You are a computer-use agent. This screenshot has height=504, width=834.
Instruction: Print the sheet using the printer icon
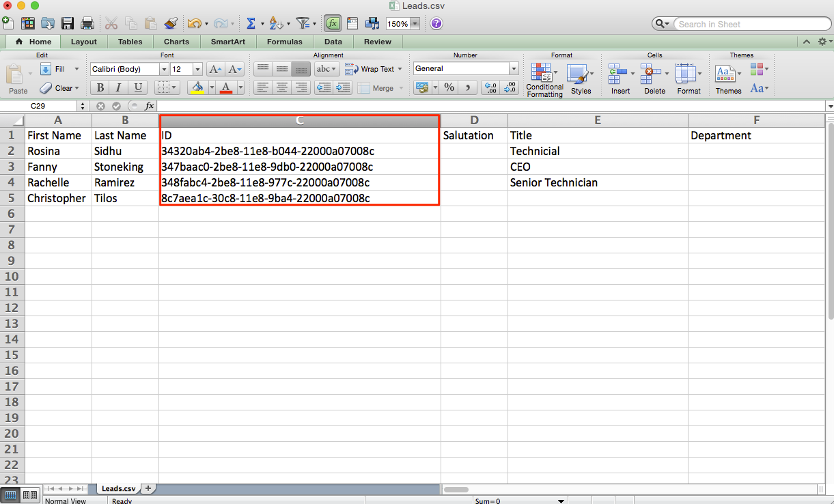click(87, 24)
